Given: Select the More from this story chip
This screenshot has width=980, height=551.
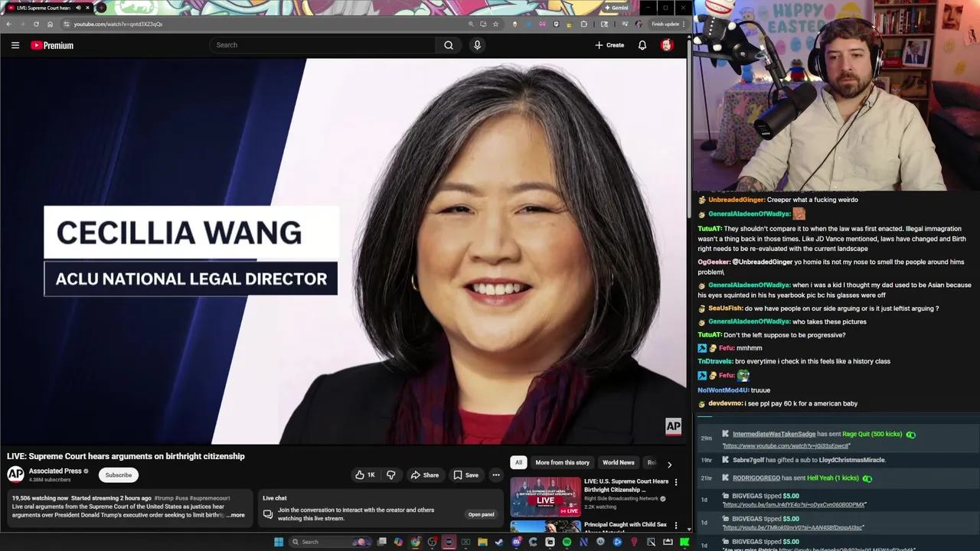Looking at the screenshot, I should (x=563, y=462).
